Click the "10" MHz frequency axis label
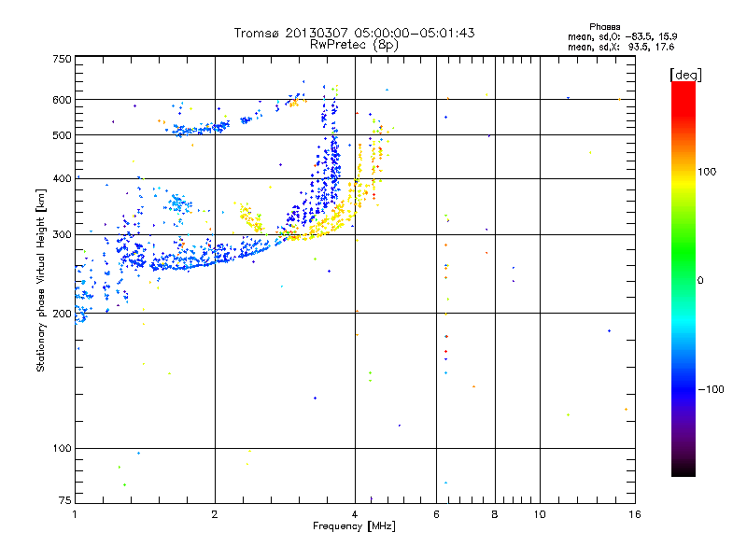The image size is (747, 560). pos(540,514)
